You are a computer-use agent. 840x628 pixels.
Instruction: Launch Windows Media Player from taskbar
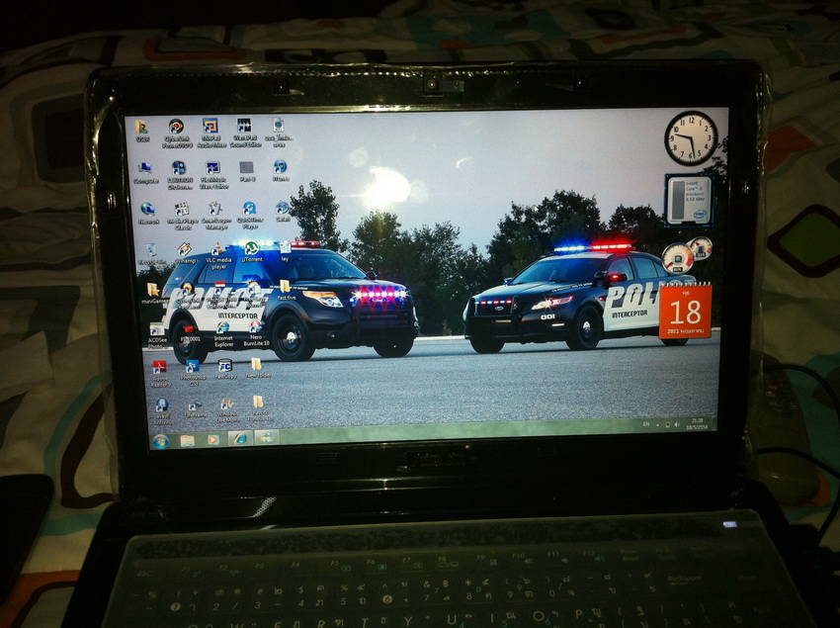point(212,439)
